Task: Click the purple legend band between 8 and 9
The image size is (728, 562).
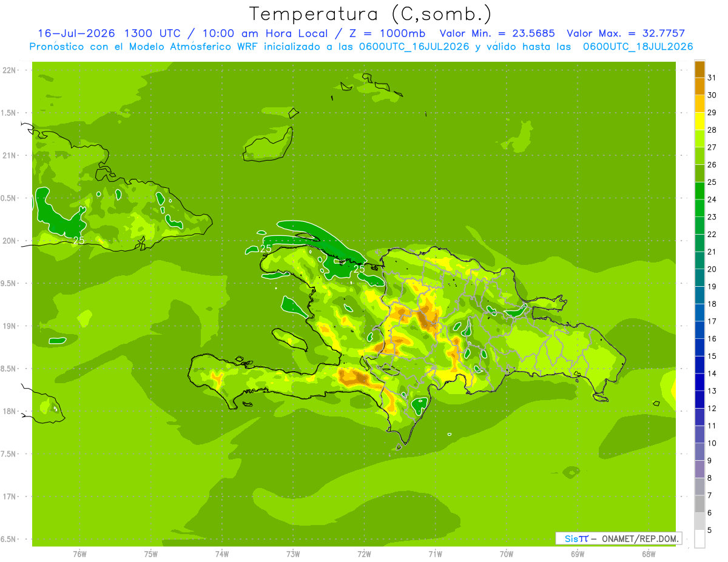Action: pyautogui.click(x=699, y=469)
